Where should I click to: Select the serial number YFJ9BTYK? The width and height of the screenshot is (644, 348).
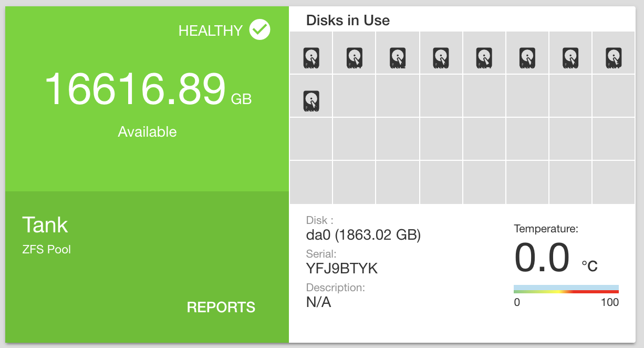click(x=342, y=269)
